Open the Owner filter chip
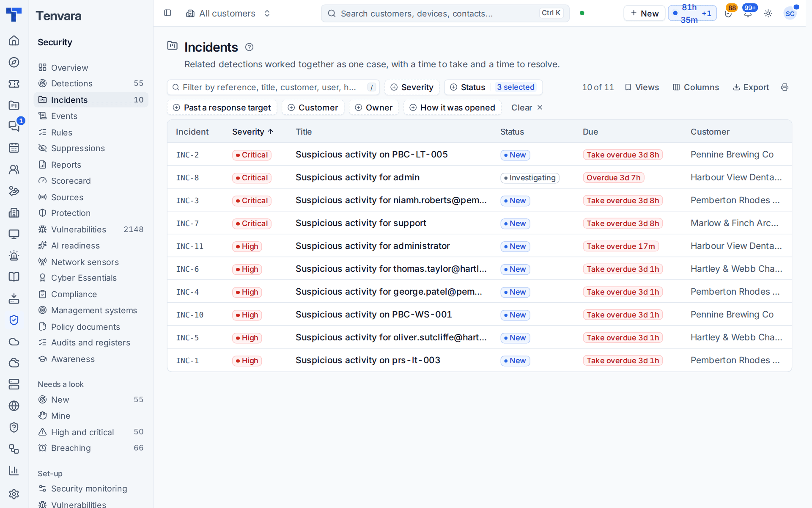 374,108
